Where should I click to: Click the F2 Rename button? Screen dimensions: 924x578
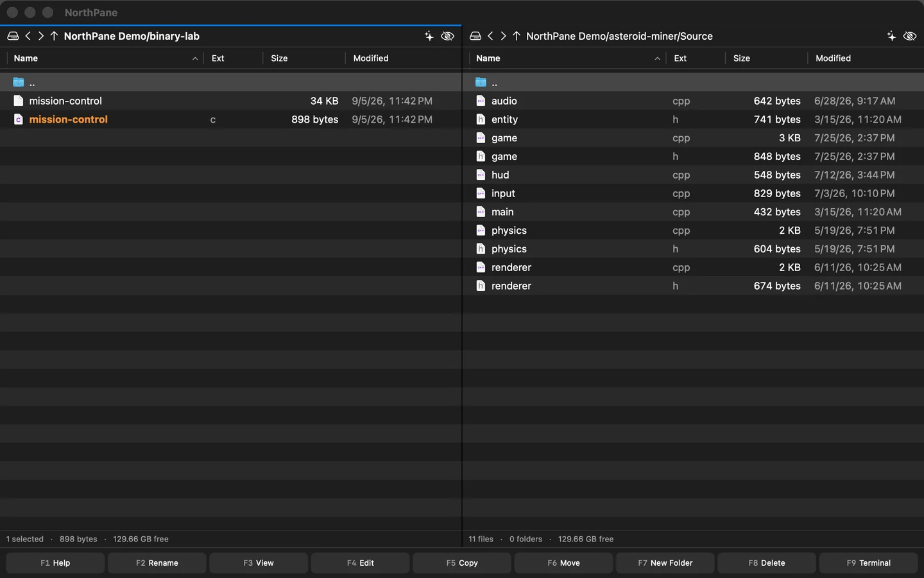157,563
